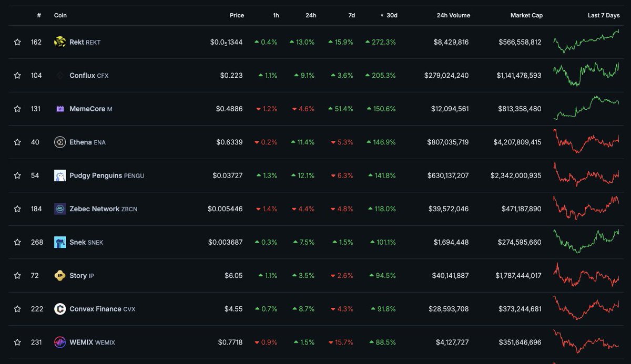
Task: Click Convex Finance volume $28,593,708
Action: (x=450, y=309)
